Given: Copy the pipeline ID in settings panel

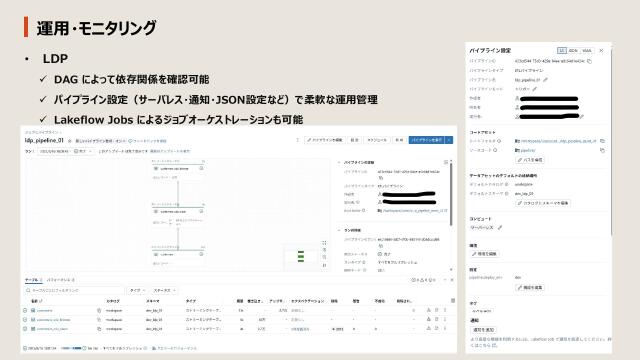Looking at the screenshot, I should coord(589,61).
